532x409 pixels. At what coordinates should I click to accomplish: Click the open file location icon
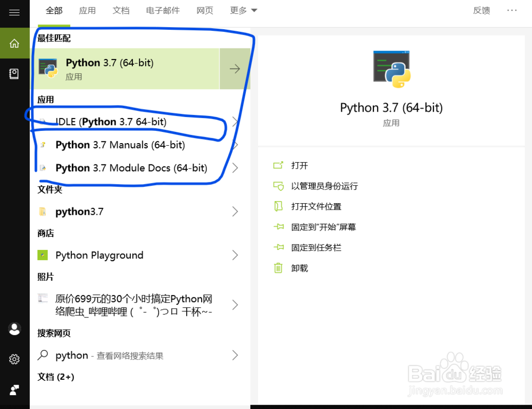(278, 206)
